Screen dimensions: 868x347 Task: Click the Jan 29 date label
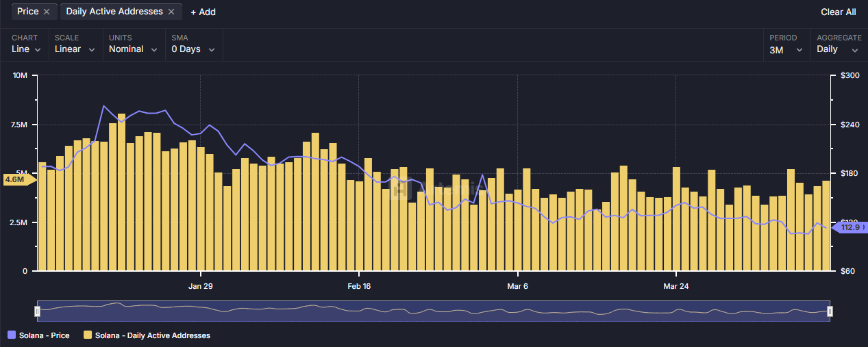point(201,286)
